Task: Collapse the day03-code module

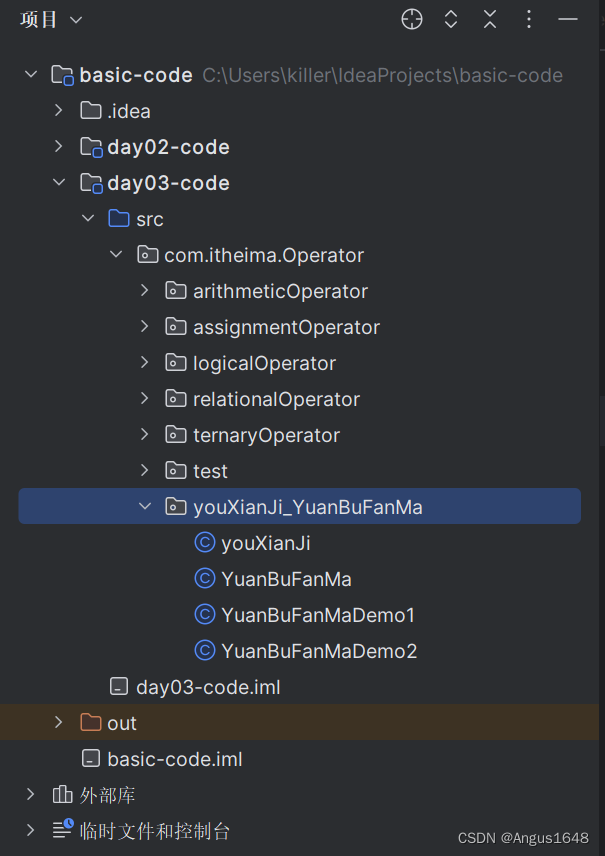Action: (x=58, y=183)
